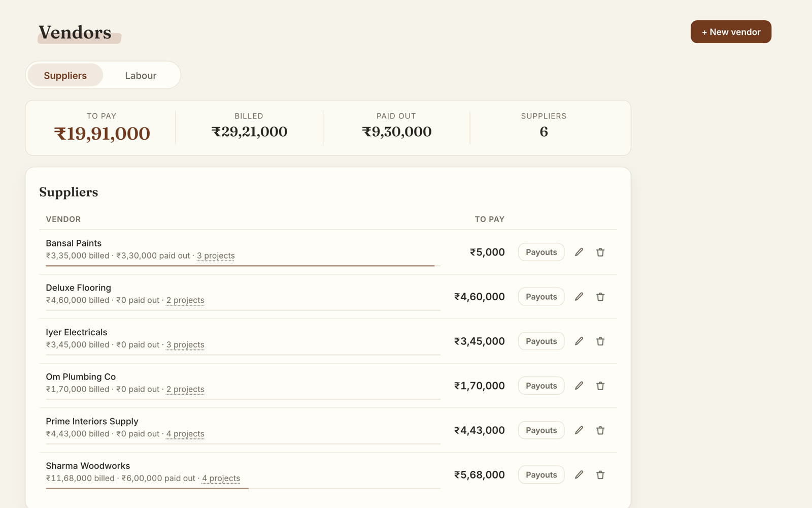Edit Deluxe Flooring with pencil icon
This screenshot has height=508, width=812.
click(579, 297)
